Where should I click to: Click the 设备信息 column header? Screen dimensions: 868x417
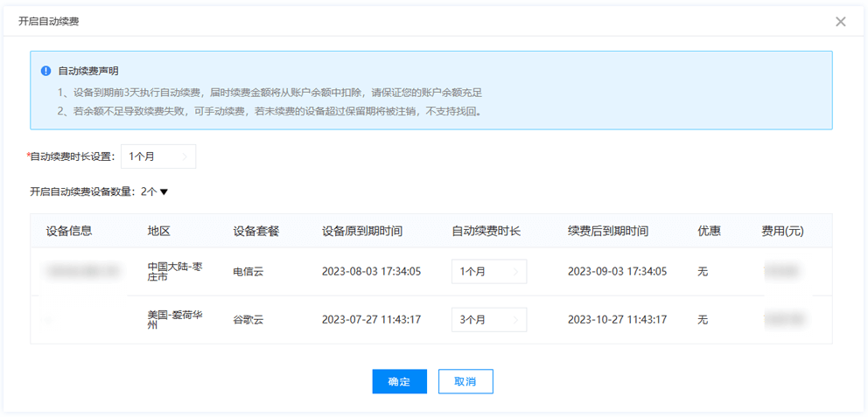tap(69, 232)
